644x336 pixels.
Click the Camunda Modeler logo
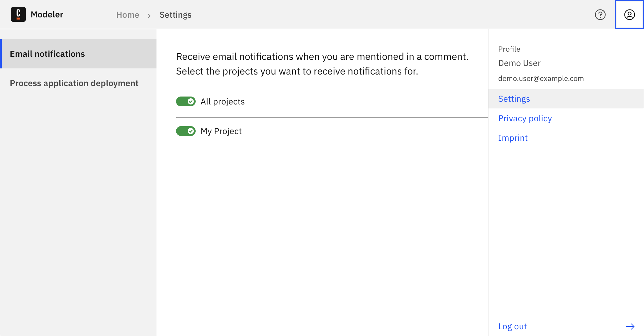point(18,14)
